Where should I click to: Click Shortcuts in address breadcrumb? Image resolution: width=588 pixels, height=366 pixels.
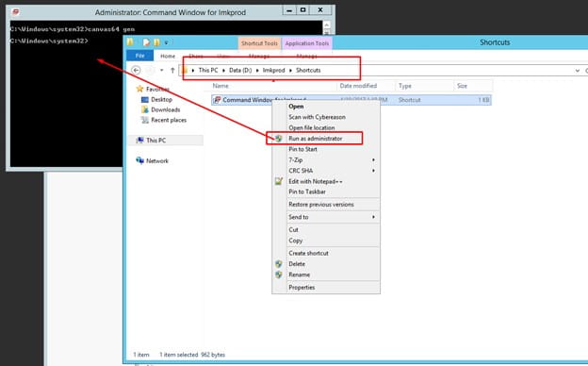pyautogui.click(x=308, y=70)
